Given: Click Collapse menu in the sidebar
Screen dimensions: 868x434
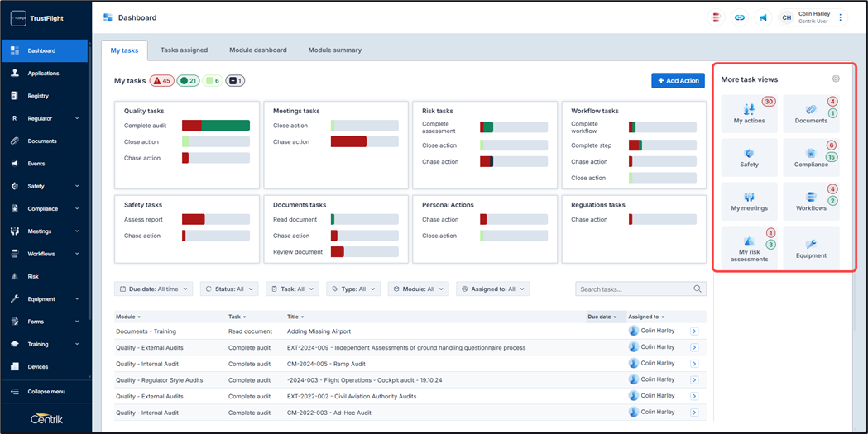Looking at the screenshot, I should point(46,392).
